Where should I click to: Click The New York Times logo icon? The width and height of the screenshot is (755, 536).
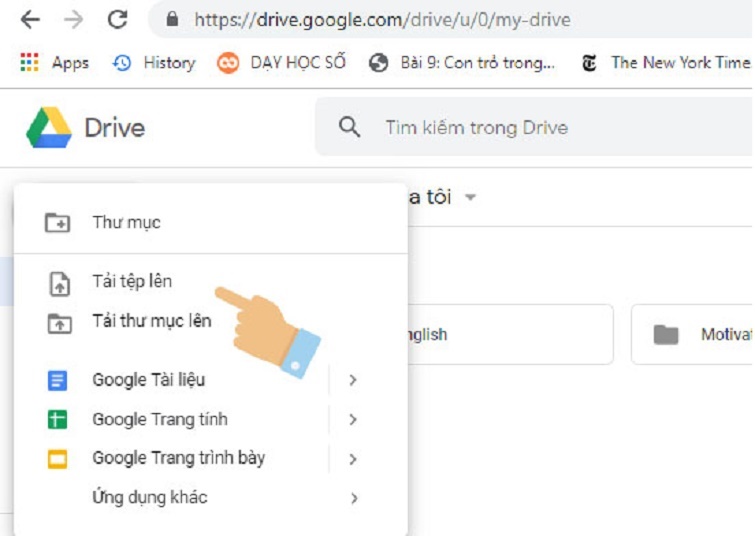(x=589, y=63)
